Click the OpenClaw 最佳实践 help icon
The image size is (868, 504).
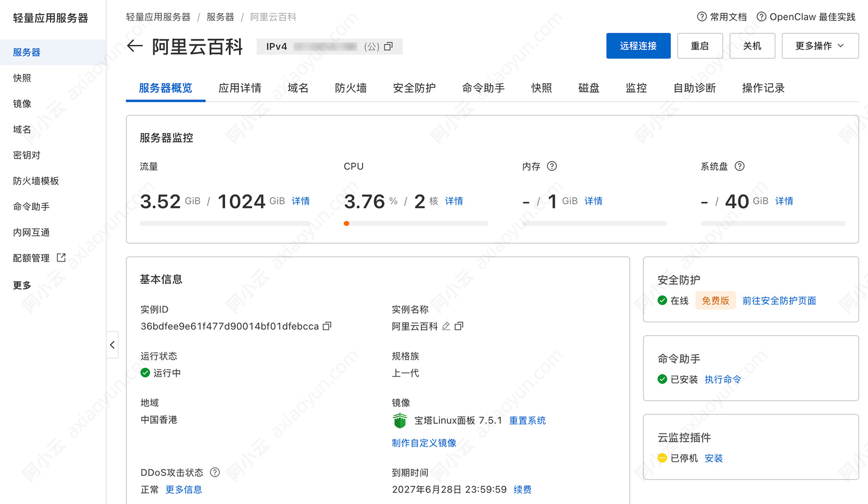pyautogui.click(x=761, y=17)
